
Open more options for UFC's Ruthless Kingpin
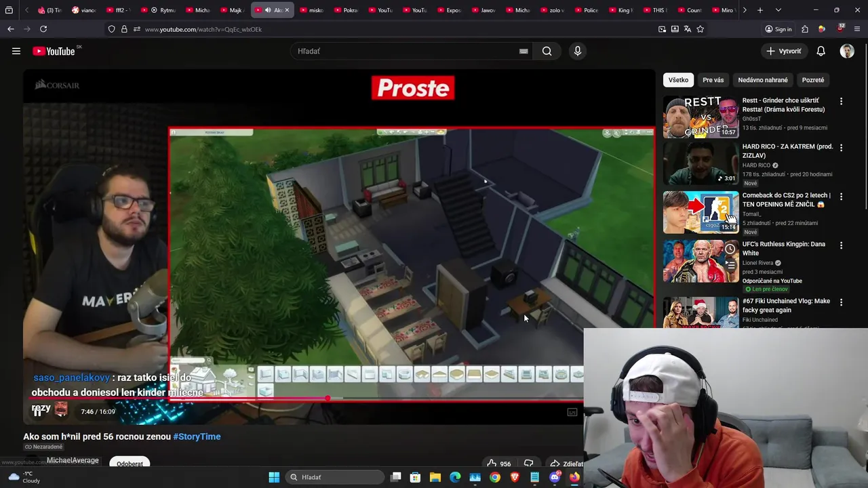point(841,245)
